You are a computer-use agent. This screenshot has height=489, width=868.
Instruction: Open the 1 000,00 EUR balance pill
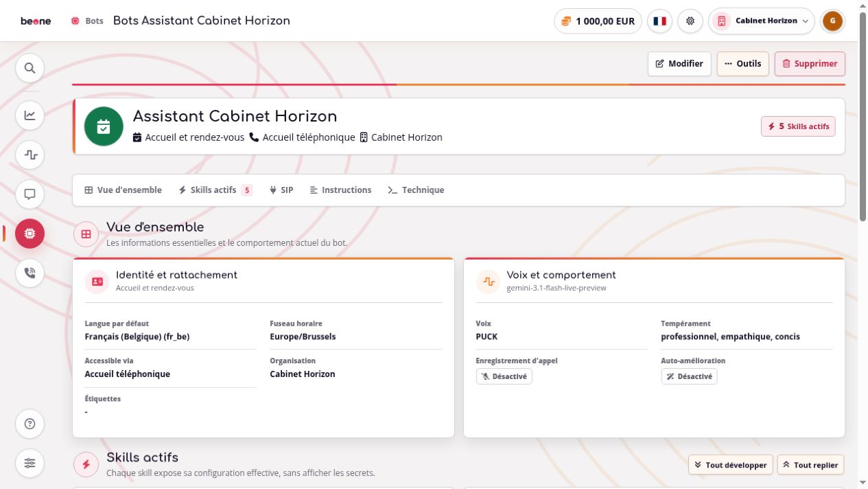tap(598, 21)
